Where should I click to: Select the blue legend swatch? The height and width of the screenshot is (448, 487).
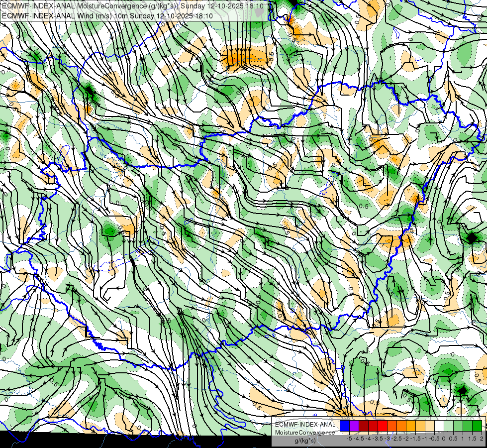[x=345, y=426]
